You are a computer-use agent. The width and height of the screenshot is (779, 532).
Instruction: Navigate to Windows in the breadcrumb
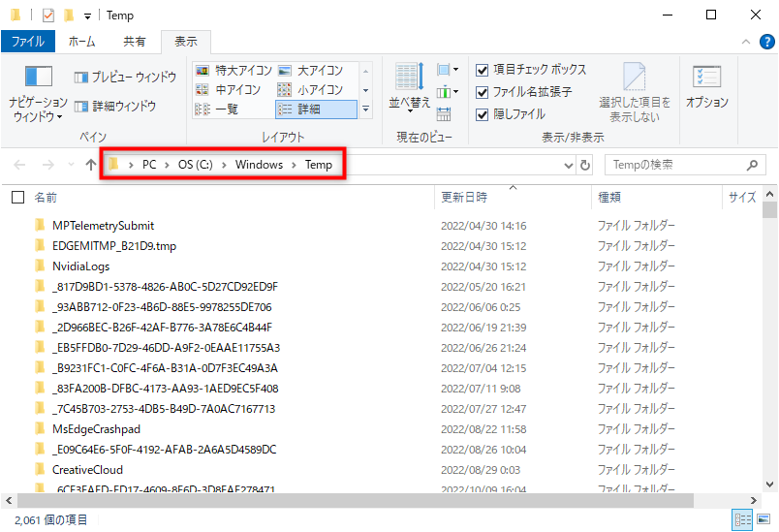259,165
